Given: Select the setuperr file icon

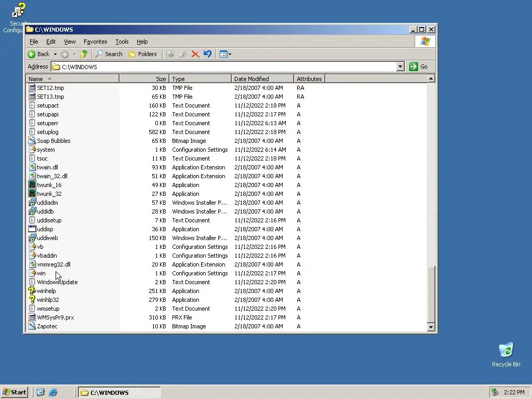Looking at the screenshot, I should pyautogui.click(x=32, y=123).
